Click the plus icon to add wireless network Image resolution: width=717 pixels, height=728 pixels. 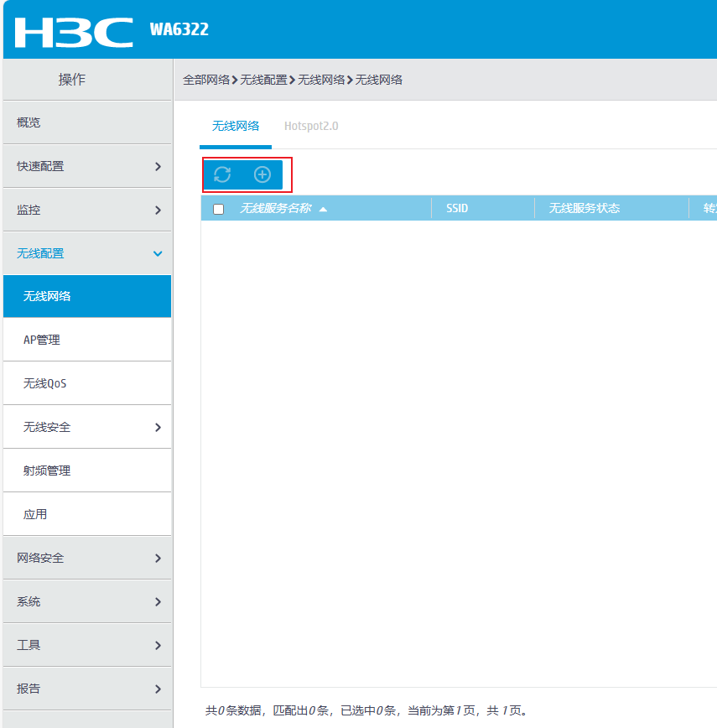point(262,174)
